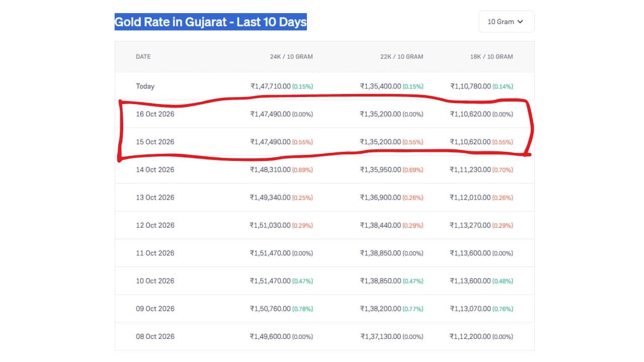Click the ₹1,12,010.00 18K rate

[x=470, y=198]
